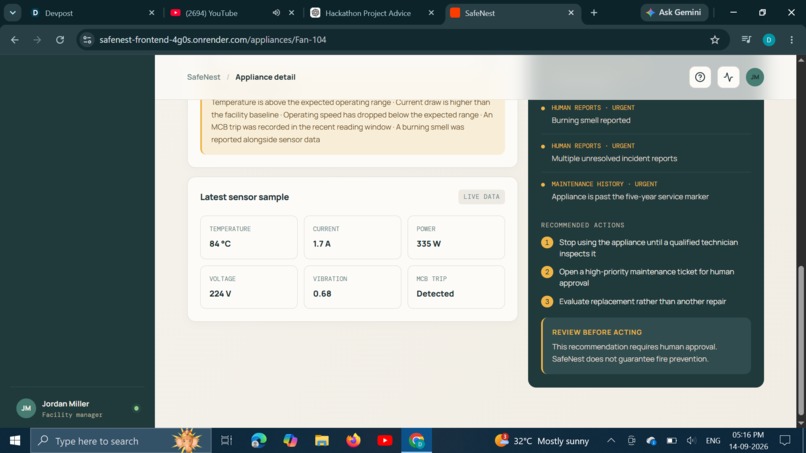806x453 pixels.
Task: Click Jordan Miller's JM sidebar avatar
Action: pos(26,408)
